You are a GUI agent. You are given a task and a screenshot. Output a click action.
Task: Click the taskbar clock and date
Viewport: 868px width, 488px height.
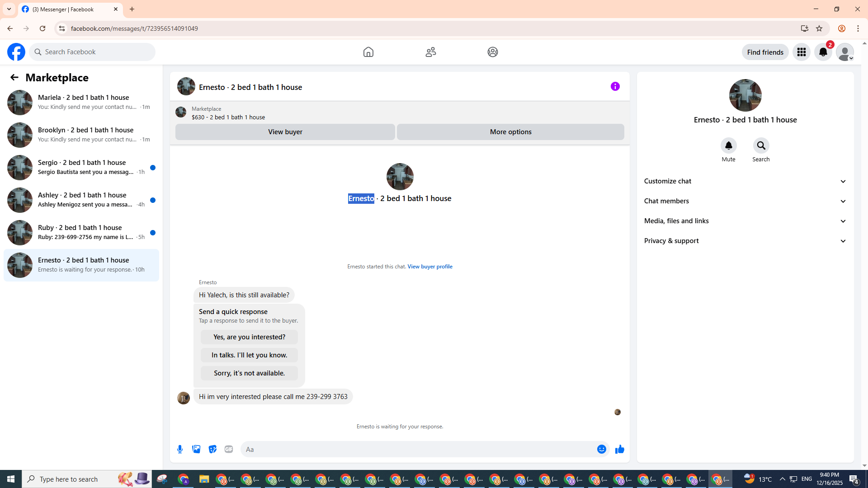(830, 479)
